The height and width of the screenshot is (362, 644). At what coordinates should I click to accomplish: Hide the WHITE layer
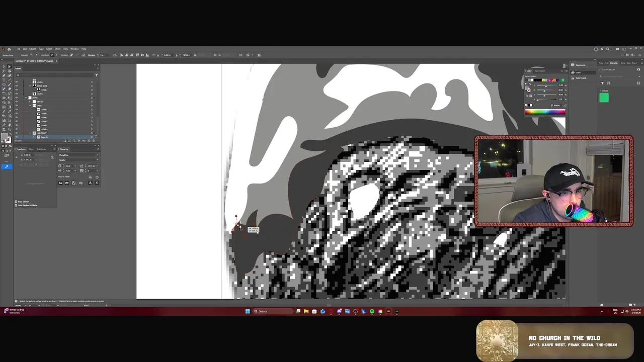pos(17,102)
